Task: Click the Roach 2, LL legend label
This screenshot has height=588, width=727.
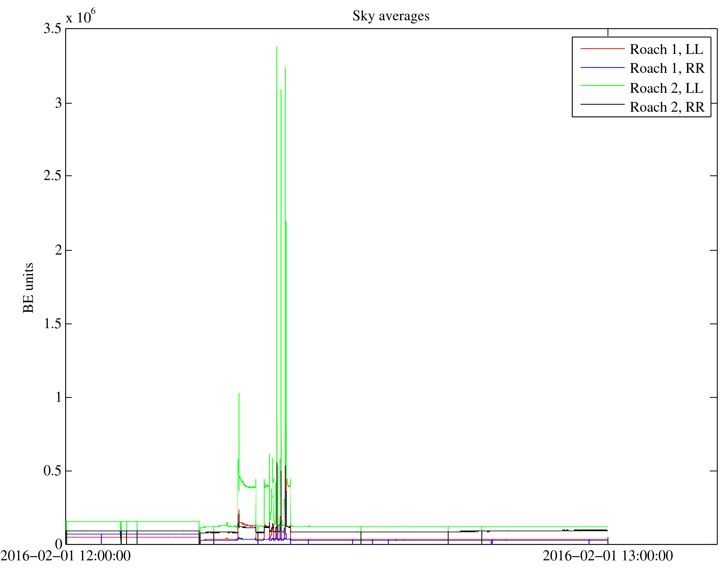Action: pyautogui.click(x=666, y=88)
